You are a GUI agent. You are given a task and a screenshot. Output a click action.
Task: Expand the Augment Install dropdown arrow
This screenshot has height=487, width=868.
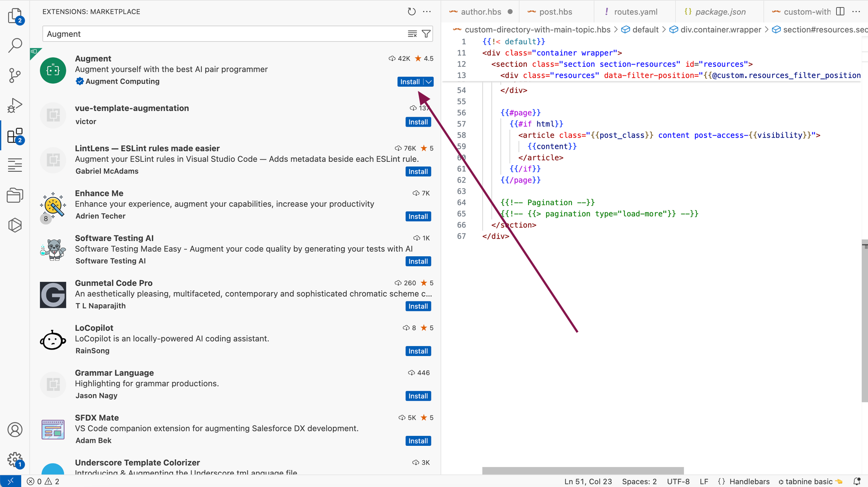(x=429, y=82)
